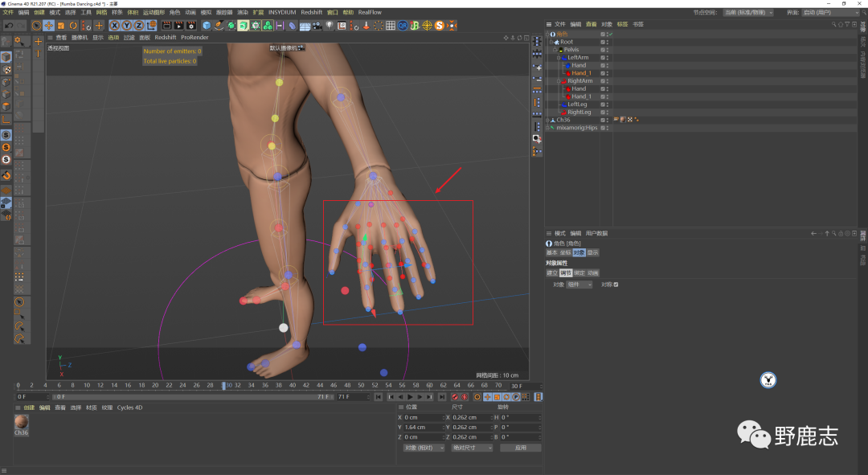Click the Z-axis lock icon

coord(137,26)
